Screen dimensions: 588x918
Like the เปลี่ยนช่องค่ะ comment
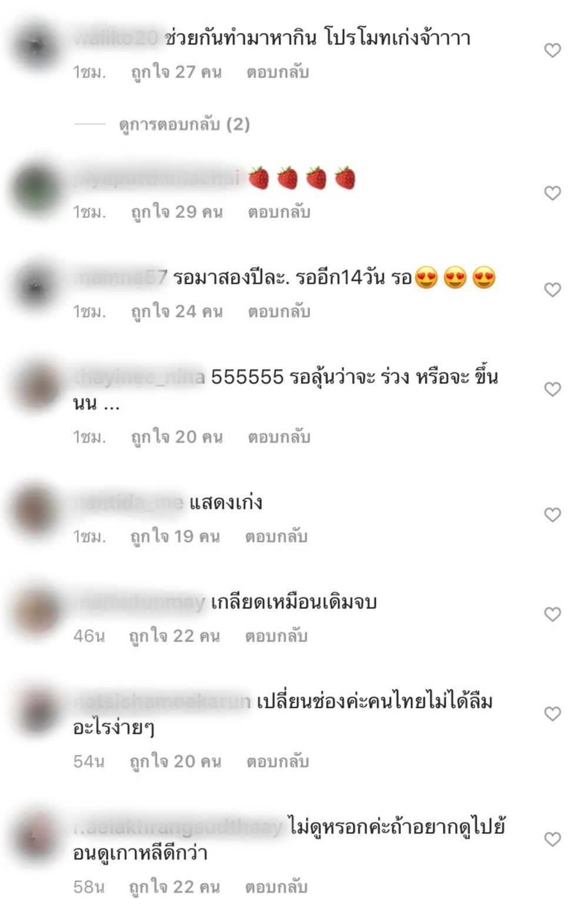pos(552,714)
